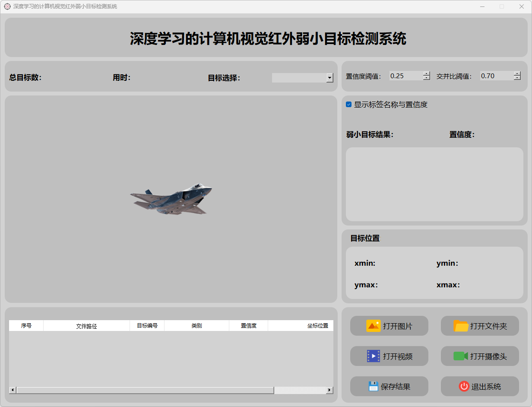Click the yellow folder icon
532x407 pixels.
[x=461, y=326]
